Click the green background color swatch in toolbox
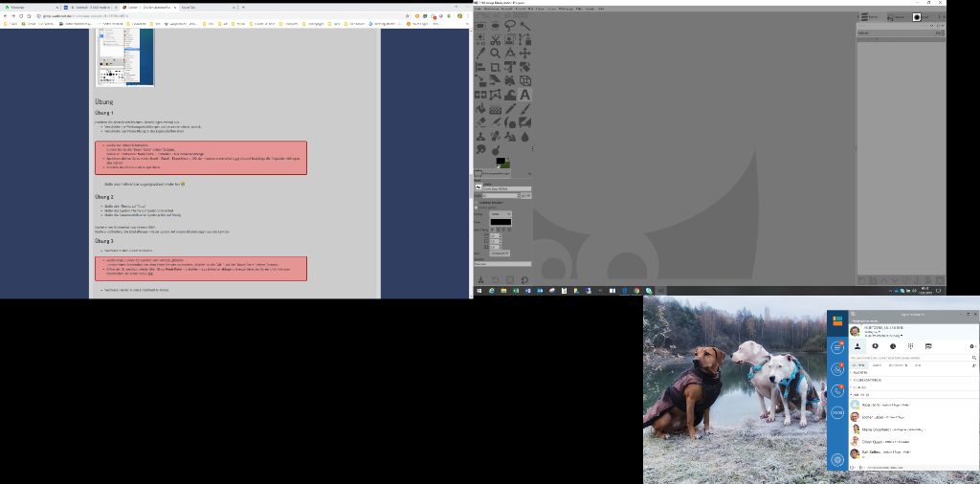The width and height of the screenshot is (980, 484). (x=505, y=165)
